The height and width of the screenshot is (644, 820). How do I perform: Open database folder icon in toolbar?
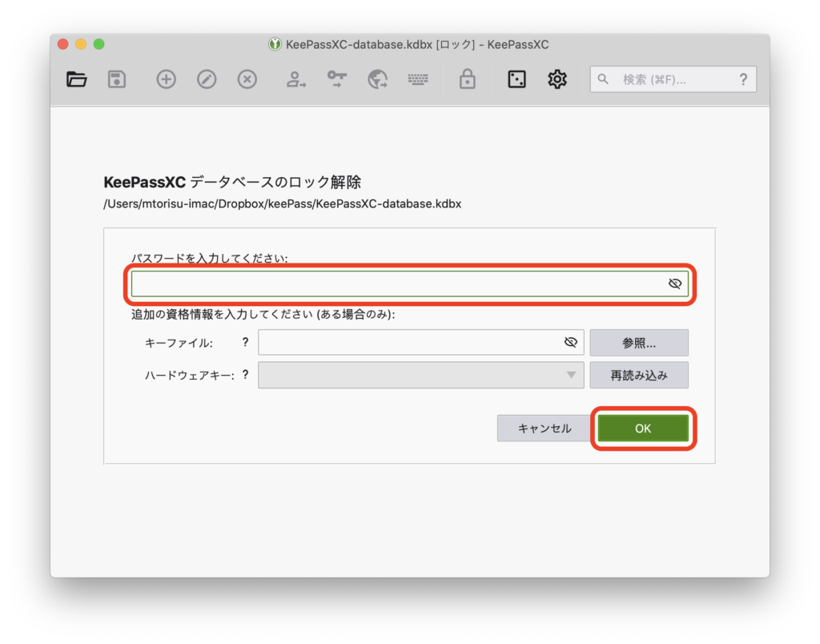[76, 79]
